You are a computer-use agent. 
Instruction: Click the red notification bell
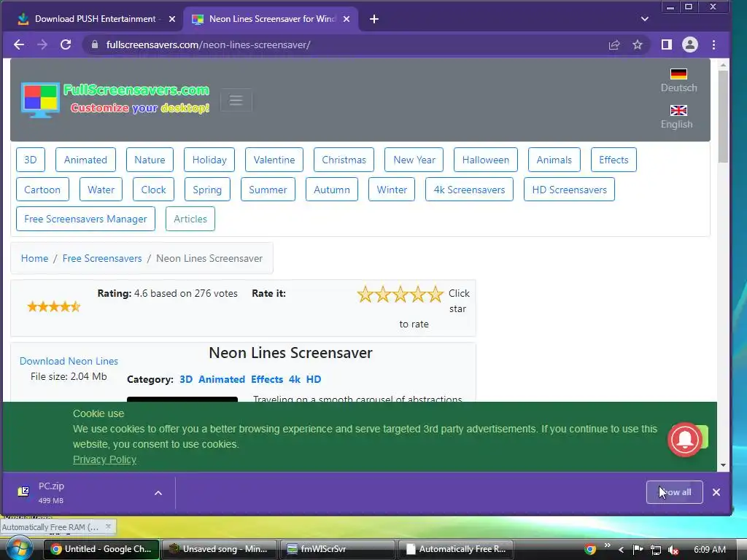click(685, 440)
